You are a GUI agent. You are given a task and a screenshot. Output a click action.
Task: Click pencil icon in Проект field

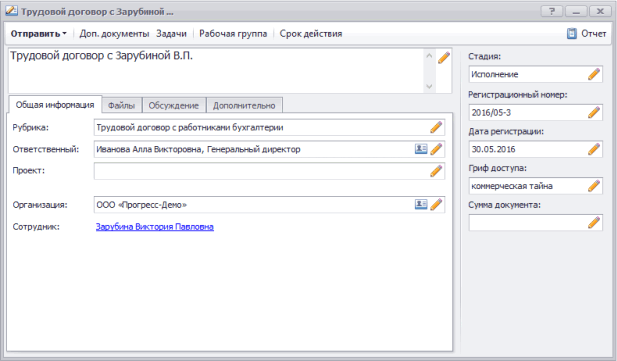point(436,171)
